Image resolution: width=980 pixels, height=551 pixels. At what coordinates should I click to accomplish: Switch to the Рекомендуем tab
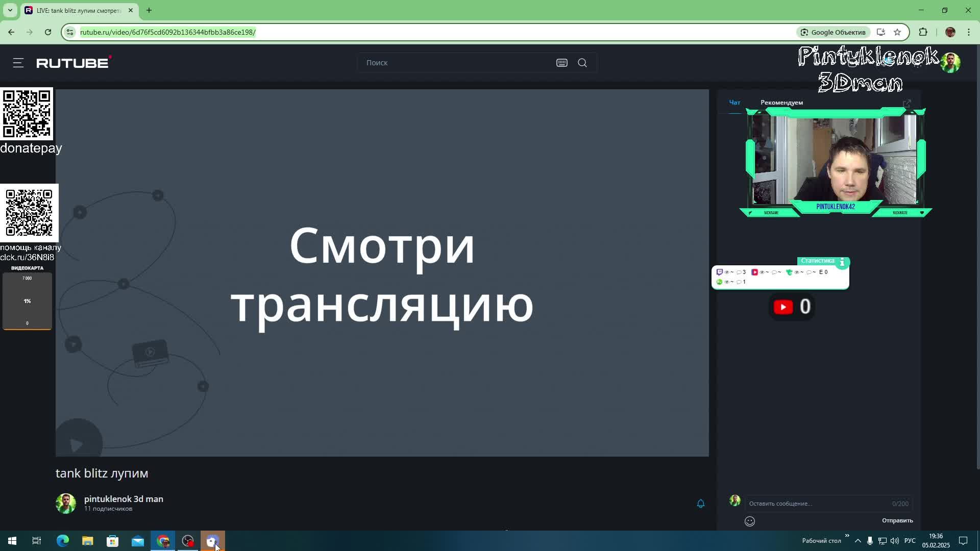click(781, 103)
